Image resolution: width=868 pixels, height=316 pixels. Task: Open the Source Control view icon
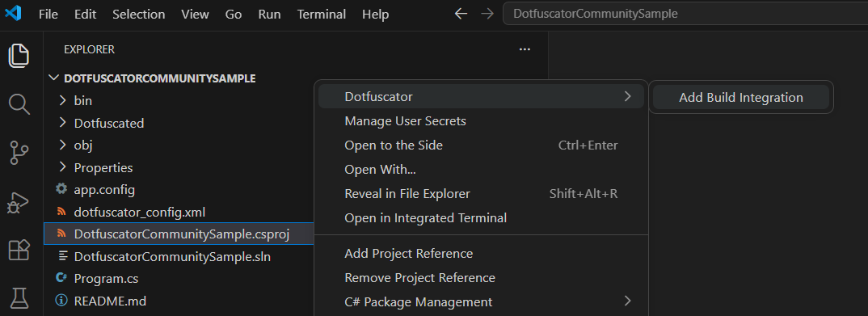pyautogui.click(x=19, y=153)
